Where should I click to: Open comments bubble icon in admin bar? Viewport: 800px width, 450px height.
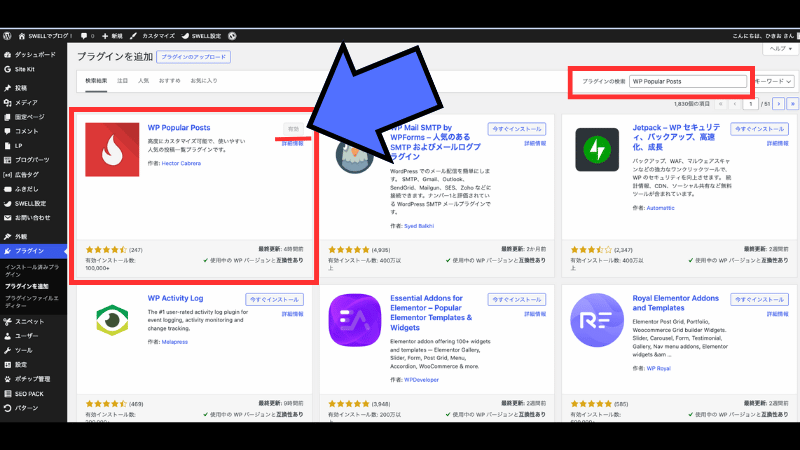click(x=84, y=36)
